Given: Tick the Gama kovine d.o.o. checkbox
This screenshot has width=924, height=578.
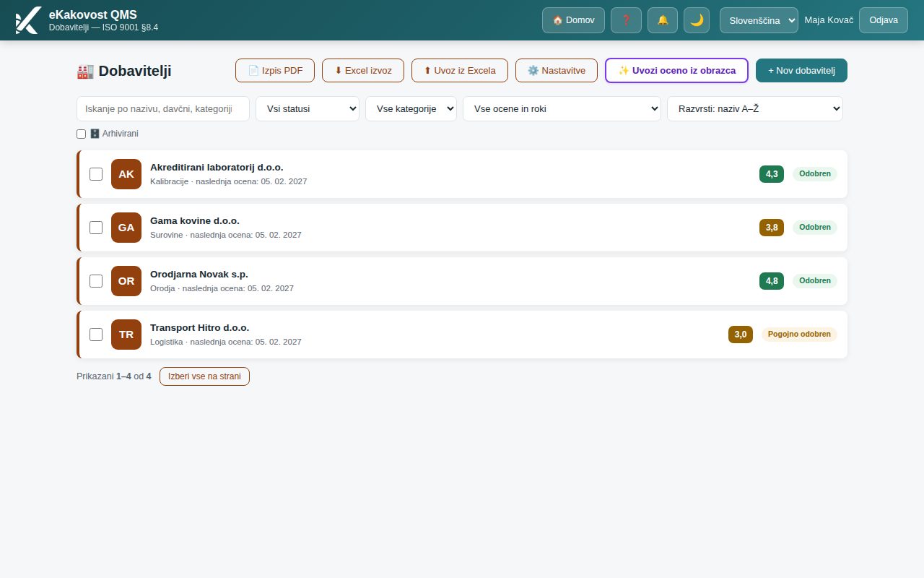Looking at the screenshot, I should point(96,228).
